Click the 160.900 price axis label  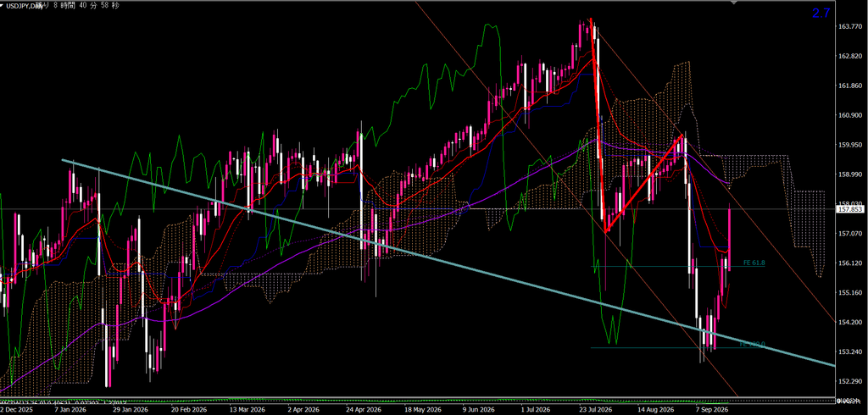point(851,115)
